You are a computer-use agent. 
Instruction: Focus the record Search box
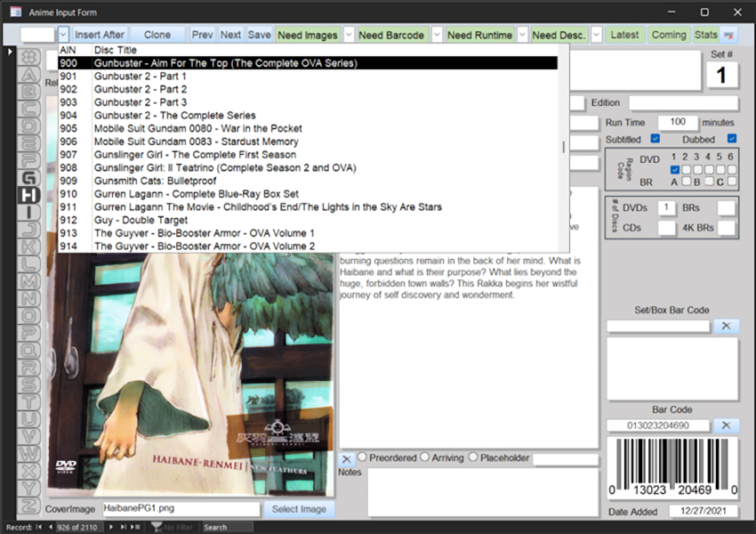(x=227, y=527)
